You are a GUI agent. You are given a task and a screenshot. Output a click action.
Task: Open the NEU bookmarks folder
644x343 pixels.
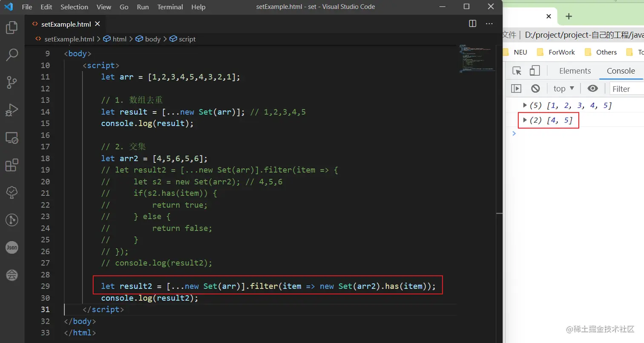click(515, 52)
